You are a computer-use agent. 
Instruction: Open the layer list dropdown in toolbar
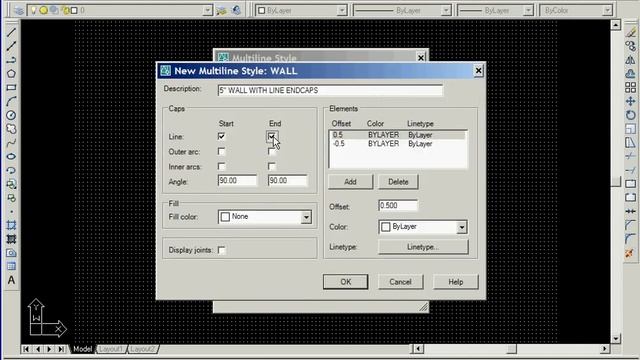[207, 10]
